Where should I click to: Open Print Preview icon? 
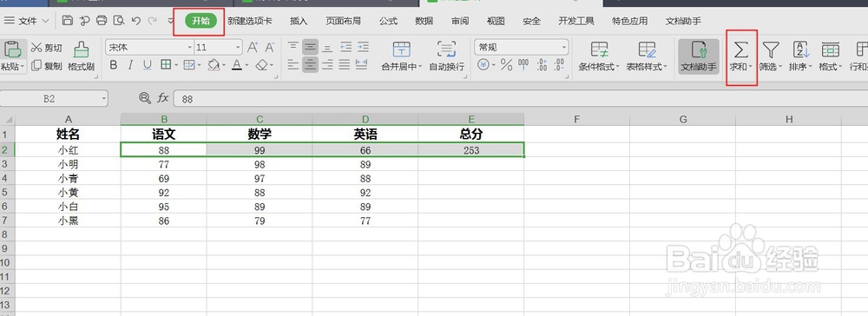point(118,21)
